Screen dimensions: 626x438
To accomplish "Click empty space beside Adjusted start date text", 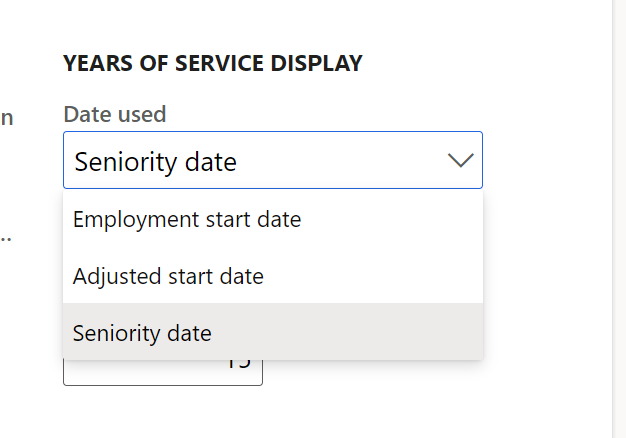I will click(380, 276).
